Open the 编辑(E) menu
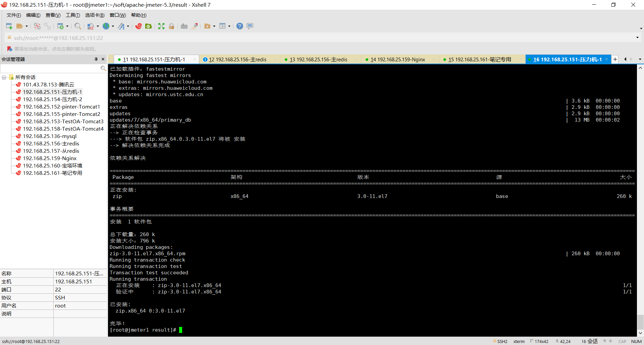This screenshot has height=345, width=644. click(x=33, y=15)
